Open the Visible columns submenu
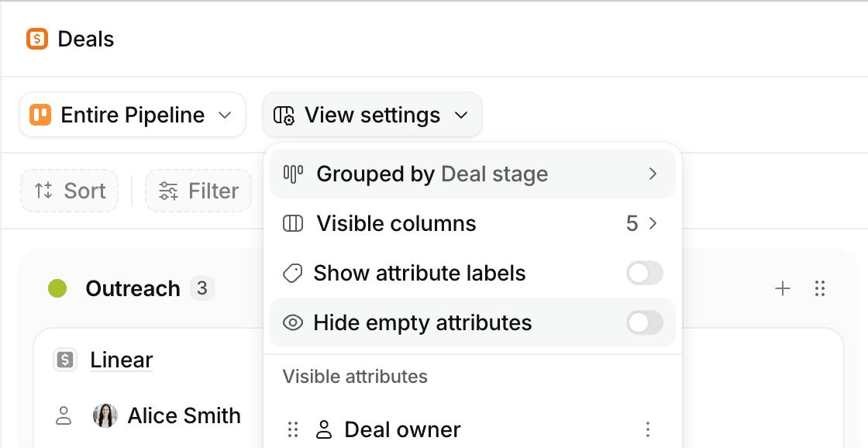 coord(472,223)
